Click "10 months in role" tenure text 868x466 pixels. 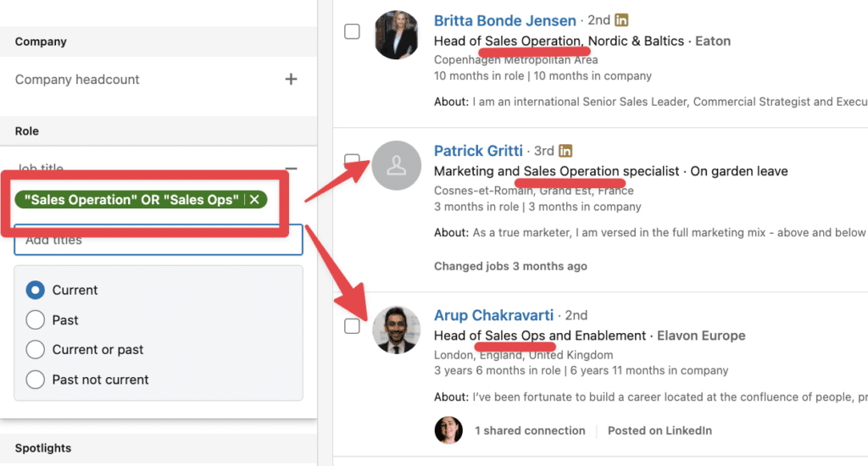(x=479, y=75)
